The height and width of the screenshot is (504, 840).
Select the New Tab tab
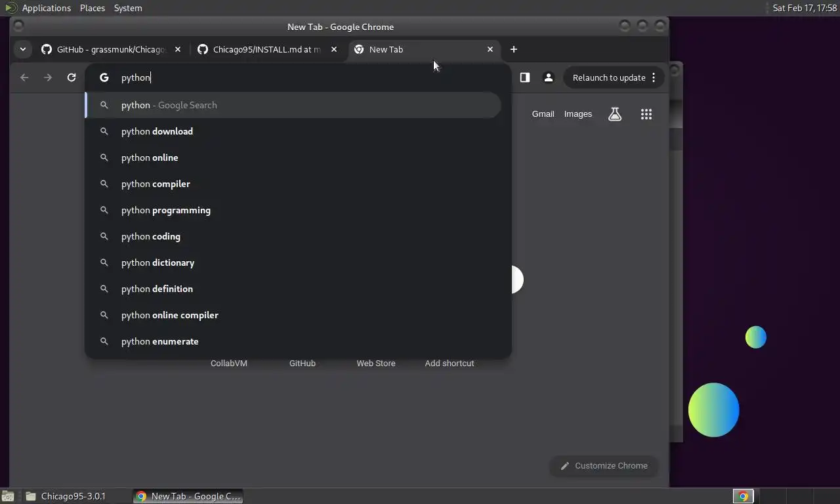pos(423,49)
